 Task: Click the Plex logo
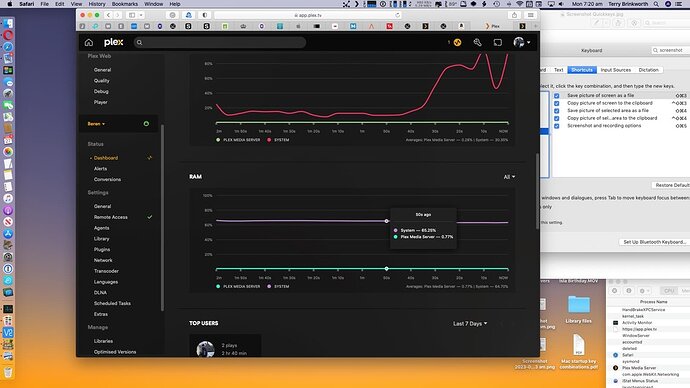pyautogui.click(x=114, y=42)
